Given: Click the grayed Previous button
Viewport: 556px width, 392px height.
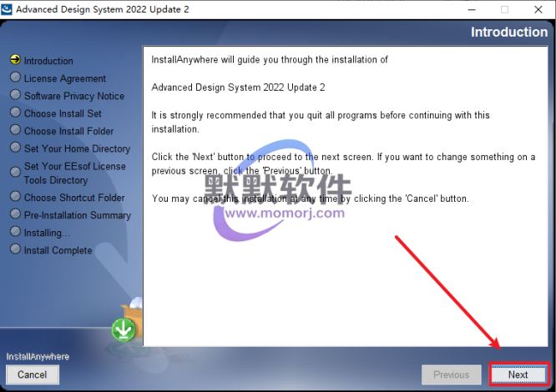Looking at the screenshot, I should click(452, 374).
